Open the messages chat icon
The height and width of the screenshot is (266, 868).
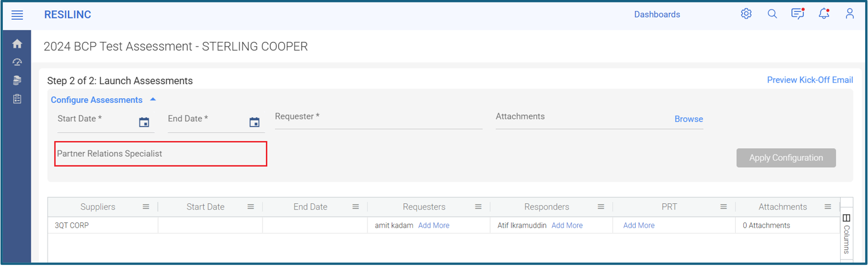[x=798, y=13]
